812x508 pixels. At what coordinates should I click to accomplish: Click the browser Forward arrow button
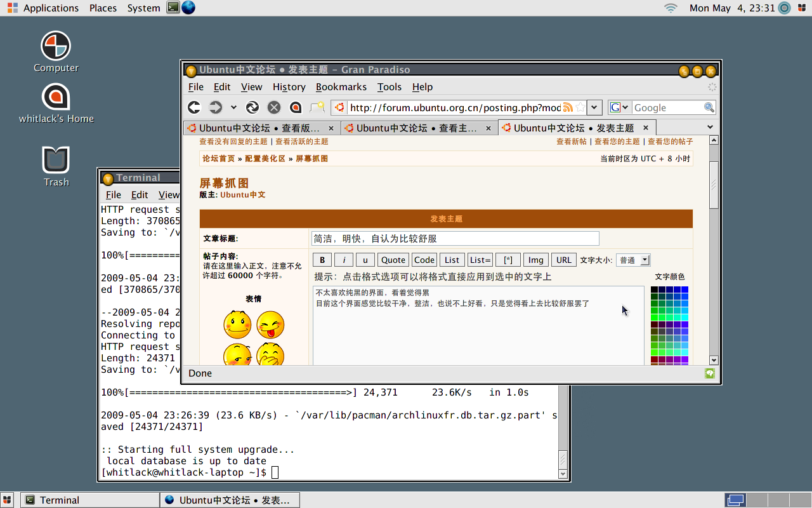point(216,107)
